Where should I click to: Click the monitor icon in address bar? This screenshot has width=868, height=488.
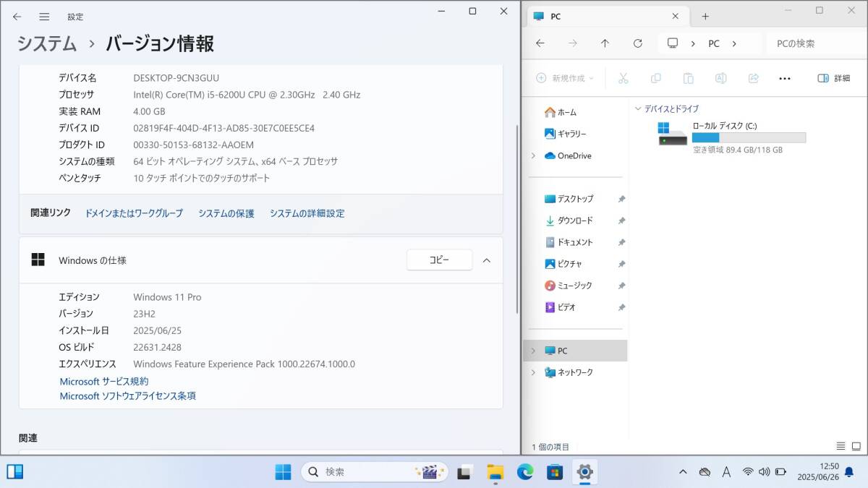(x=673, y=43)
